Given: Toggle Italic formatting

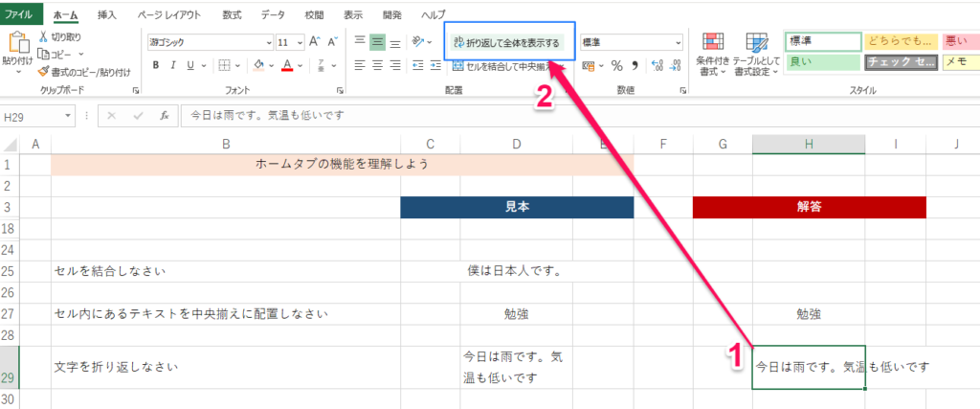Looking at the screenshot, I should point(173,65).
